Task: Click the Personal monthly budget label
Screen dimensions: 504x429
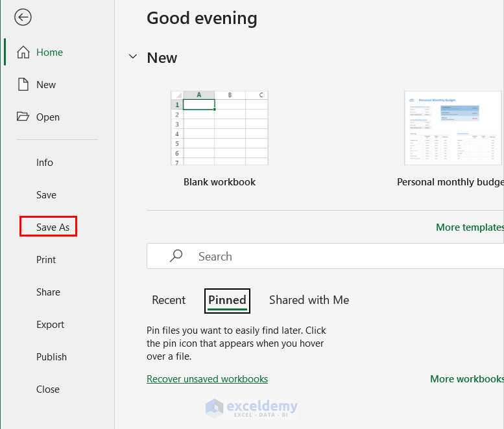Action: 450,182
